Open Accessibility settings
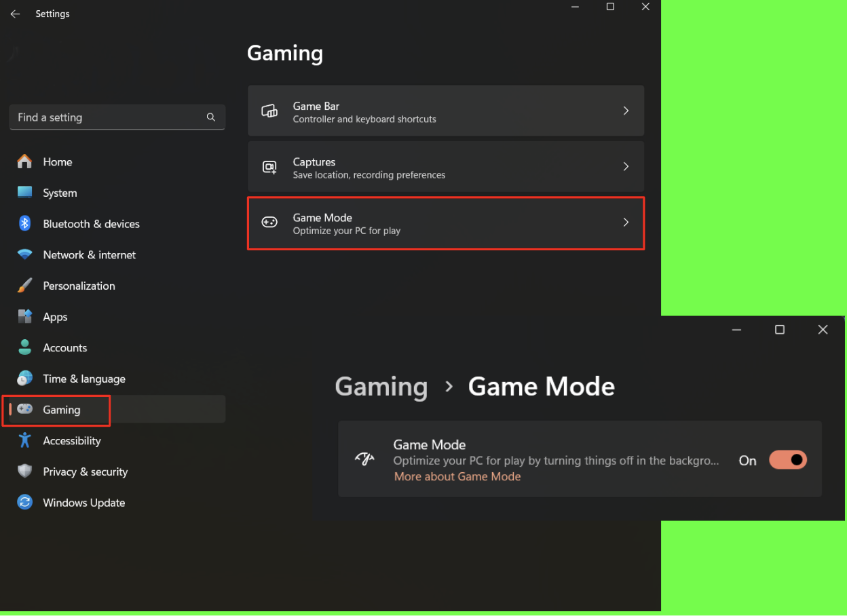847x616 pixels. pyautogui.click(x=117, y=441)
